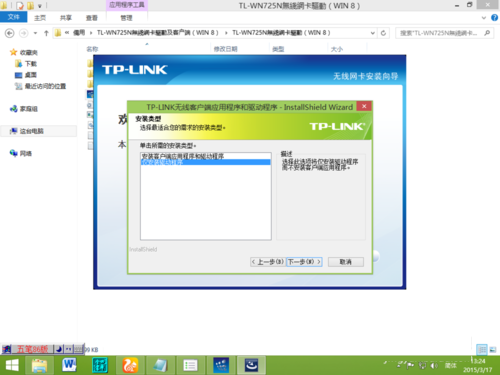Open 下载 folder in navigation pane
This screenshot has width=500, height=375.
(31, 64)
